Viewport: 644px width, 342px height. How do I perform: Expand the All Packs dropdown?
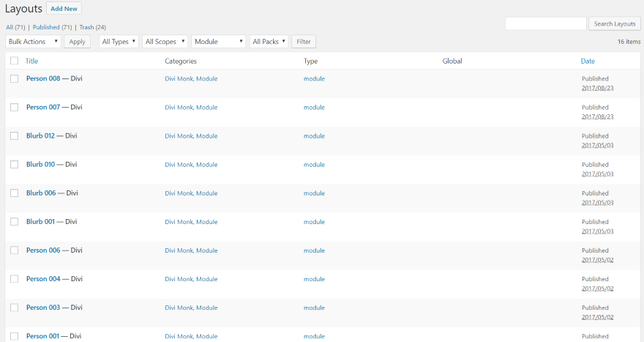269,42
